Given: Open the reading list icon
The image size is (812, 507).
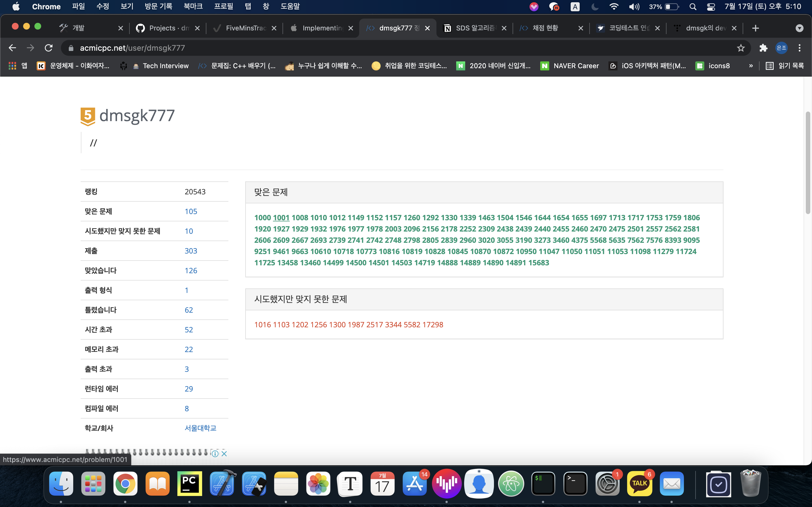Looking at the screenshot, I should tap(769, 66).
